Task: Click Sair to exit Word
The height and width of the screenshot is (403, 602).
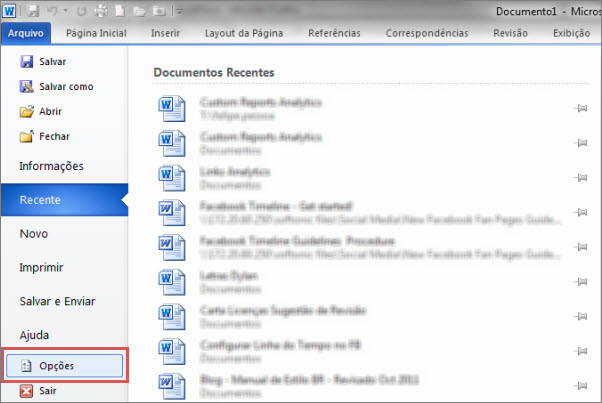Action: (x=64, y=391)
